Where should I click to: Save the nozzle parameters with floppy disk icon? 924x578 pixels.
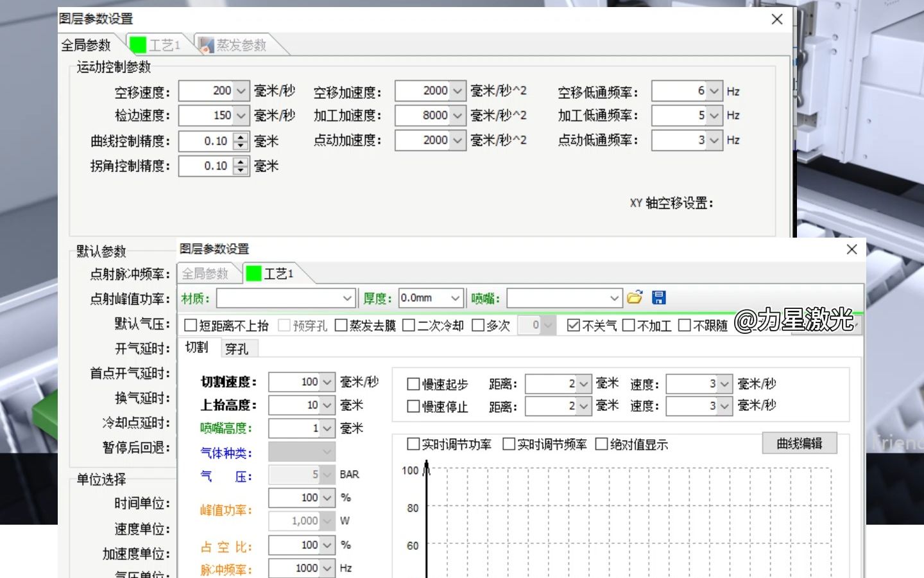click(x=658, y=297)
